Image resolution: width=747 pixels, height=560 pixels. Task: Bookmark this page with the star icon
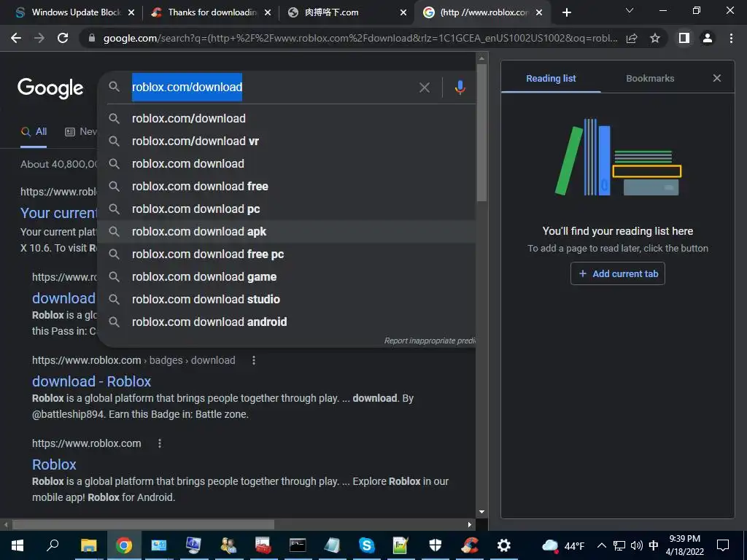click(x=655, y=38)
